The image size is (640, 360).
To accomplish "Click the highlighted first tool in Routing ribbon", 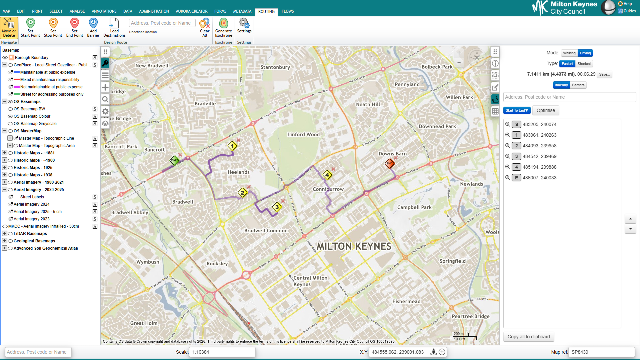I will 9,27.
